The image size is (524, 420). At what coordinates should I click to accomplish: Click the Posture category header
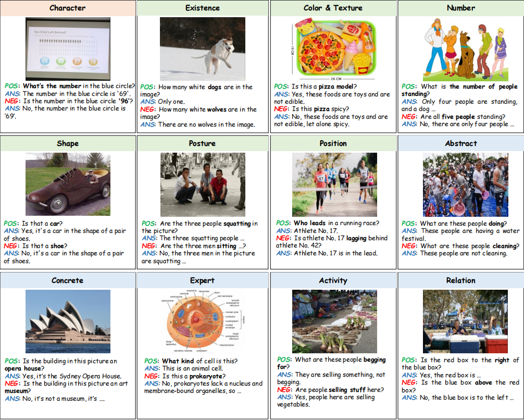203,143
